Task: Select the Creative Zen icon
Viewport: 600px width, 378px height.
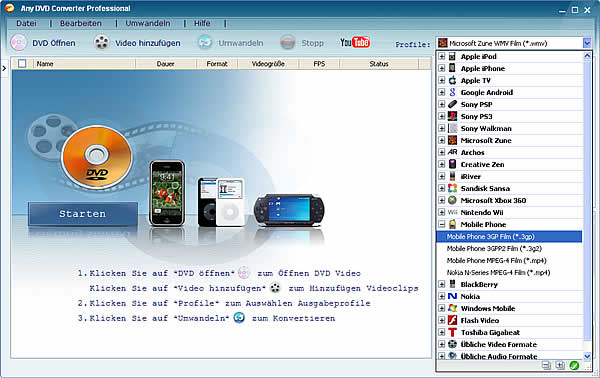Action: click(x=452, y=164)
